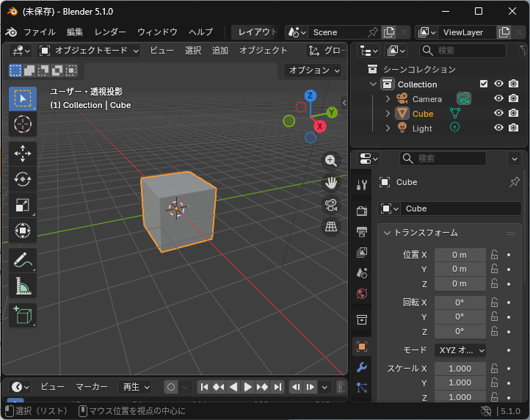530x420 pixels.
Task: Uncheck the Collection exclude checkbox
Action: 483,84
